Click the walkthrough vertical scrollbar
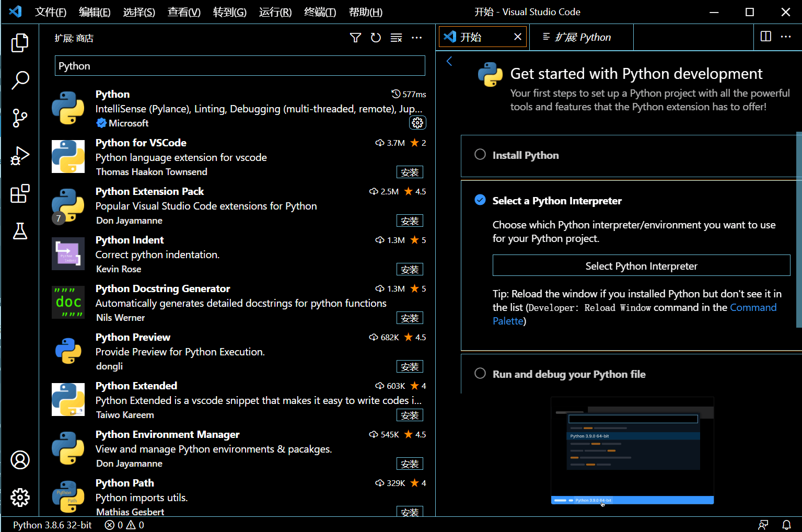 pos(799,230)
